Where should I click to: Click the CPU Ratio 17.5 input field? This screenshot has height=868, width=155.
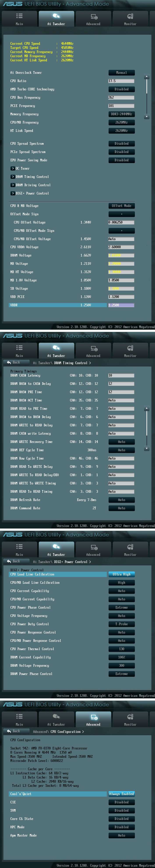pos(121,81)
